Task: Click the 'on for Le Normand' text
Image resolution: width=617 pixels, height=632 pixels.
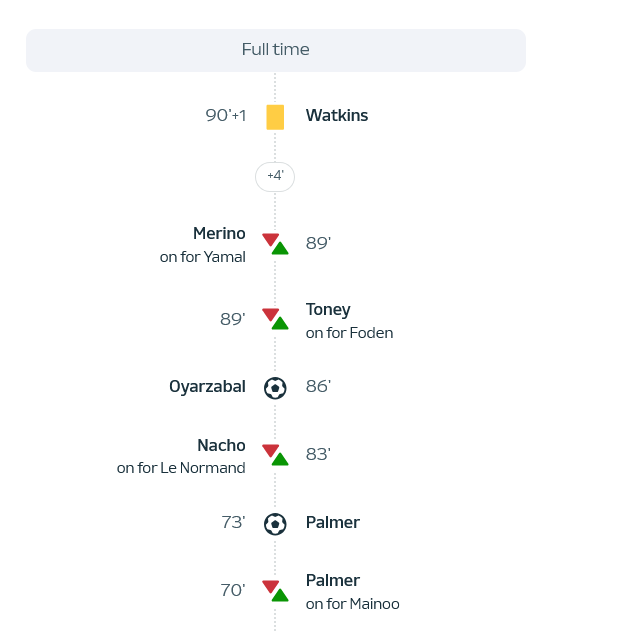Action: click(x=181, y=468)
